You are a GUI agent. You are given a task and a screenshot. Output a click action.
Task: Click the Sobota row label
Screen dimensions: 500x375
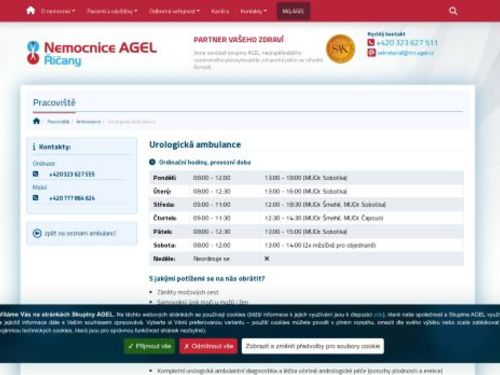coord(164,245)
